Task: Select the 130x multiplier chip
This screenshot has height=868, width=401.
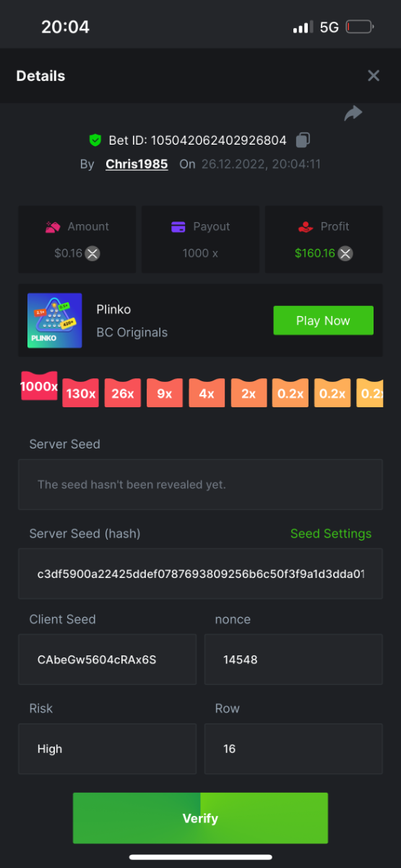Action: coord(80,393)
